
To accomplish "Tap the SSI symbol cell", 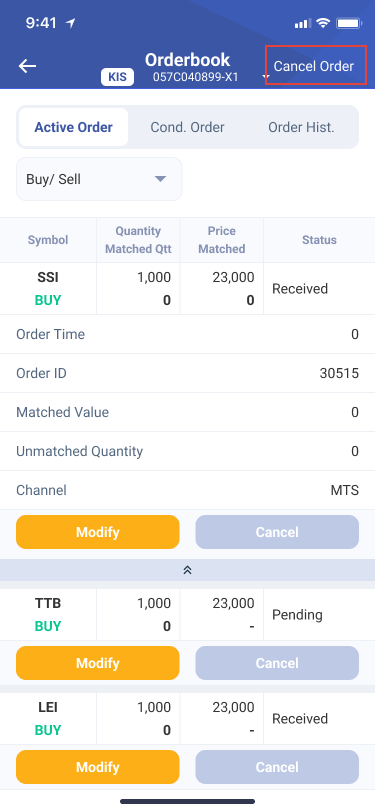I will click(x=48, y=288).
